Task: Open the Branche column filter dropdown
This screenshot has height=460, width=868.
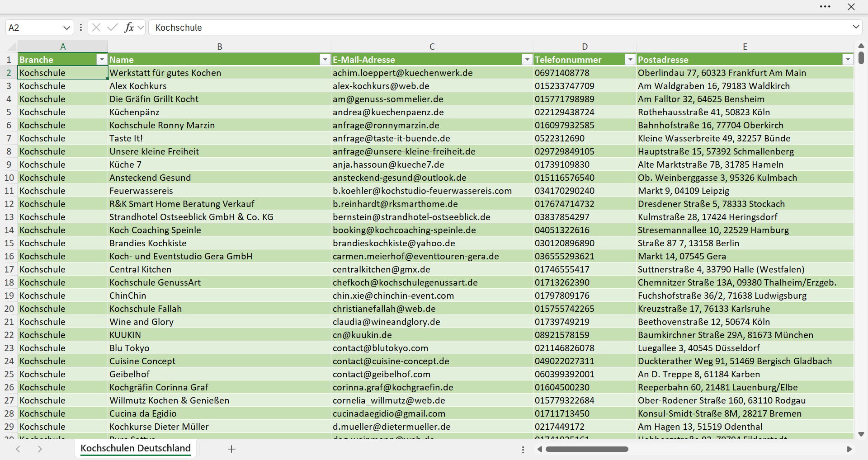Action: coord(102,60)
